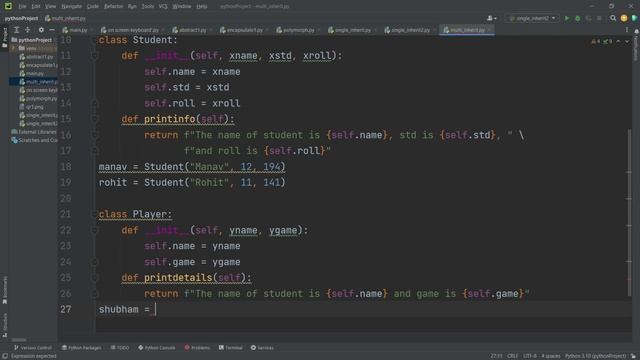Select Scratches and Consoles node

coord(35,140)
